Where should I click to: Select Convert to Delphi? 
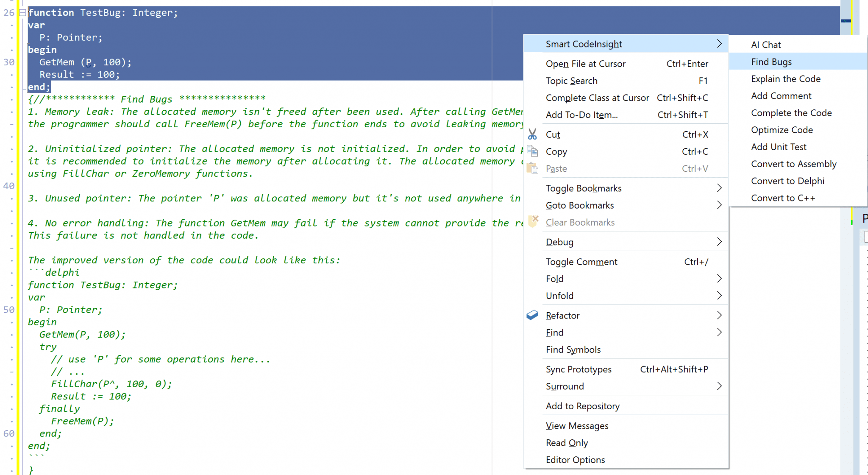(x=798, y=180)
